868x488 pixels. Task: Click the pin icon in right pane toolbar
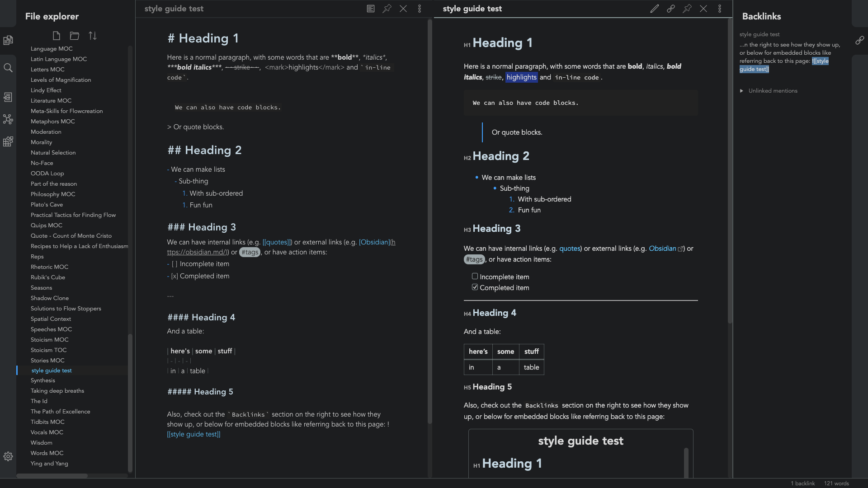pyautogui.click(x=687, y=9)
